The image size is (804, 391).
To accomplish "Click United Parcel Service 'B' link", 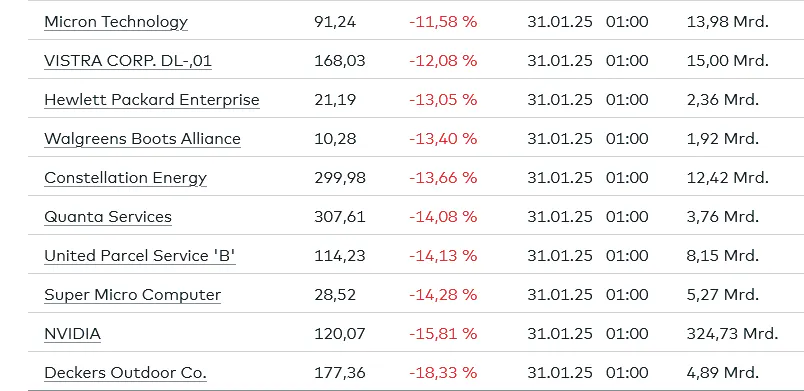I will point(140,256).
